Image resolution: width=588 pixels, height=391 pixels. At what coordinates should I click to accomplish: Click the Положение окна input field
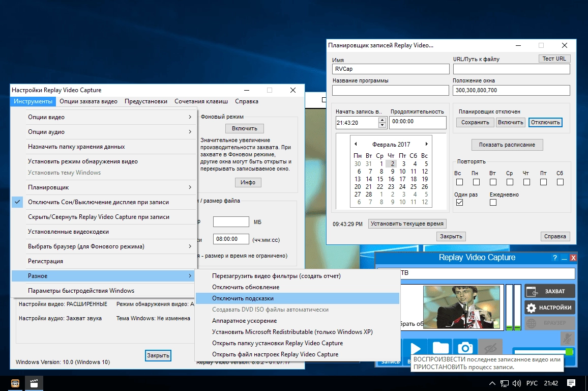pos(511,91)
